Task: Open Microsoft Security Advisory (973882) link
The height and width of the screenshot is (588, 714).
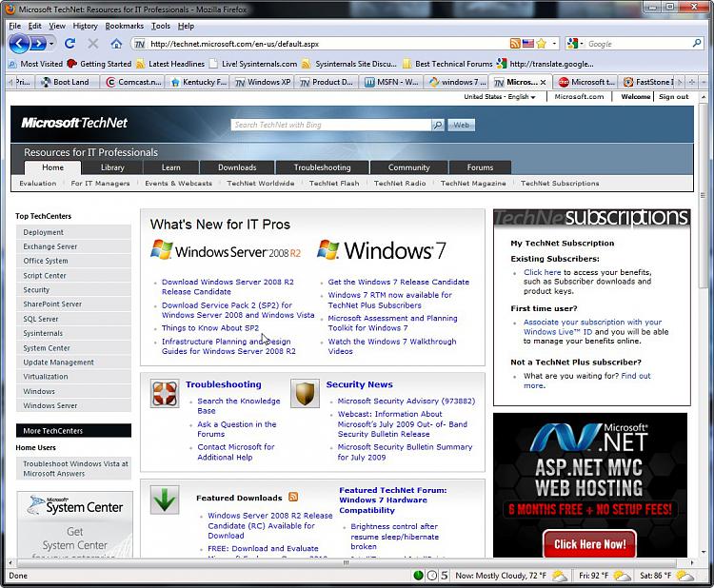Action: pos(407,401)
